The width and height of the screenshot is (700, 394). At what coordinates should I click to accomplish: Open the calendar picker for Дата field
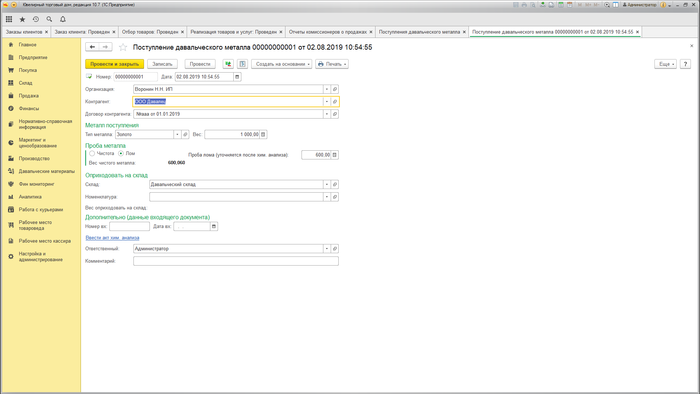237,77
